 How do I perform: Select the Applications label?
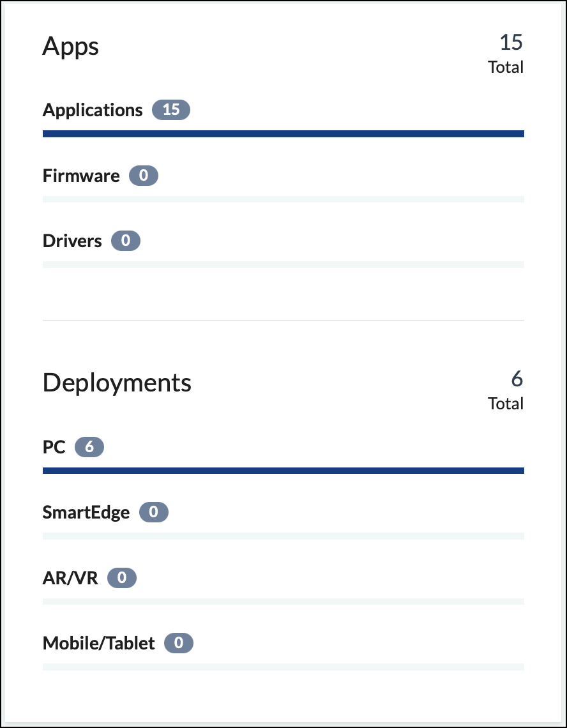tap(93, 110)
